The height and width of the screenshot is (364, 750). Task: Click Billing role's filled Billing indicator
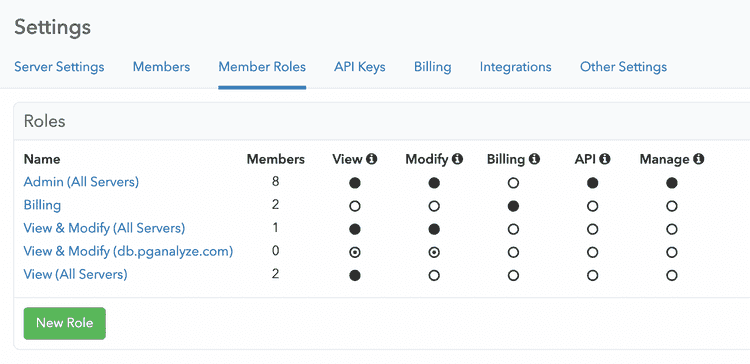click(513, 206)
